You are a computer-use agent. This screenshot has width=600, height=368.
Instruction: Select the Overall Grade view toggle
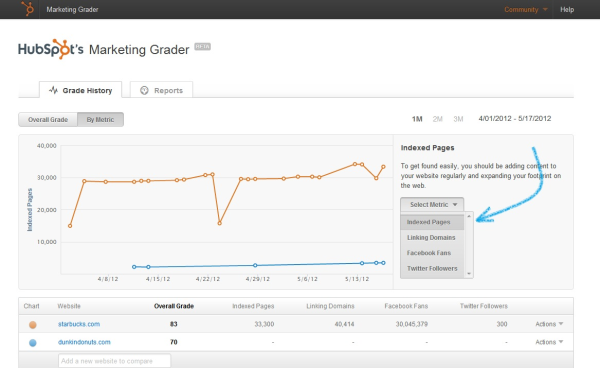48,119
